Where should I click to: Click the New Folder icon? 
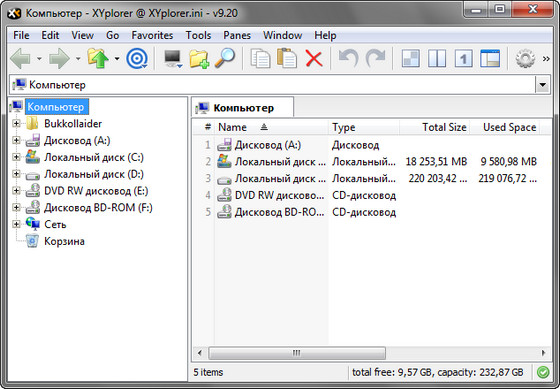199,59
